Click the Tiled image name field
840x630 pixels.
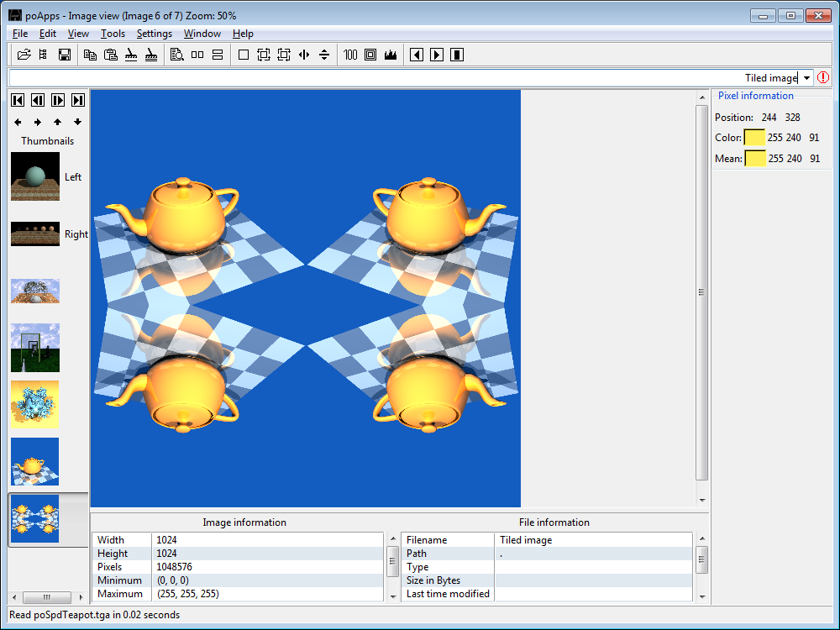click(405, 78)
